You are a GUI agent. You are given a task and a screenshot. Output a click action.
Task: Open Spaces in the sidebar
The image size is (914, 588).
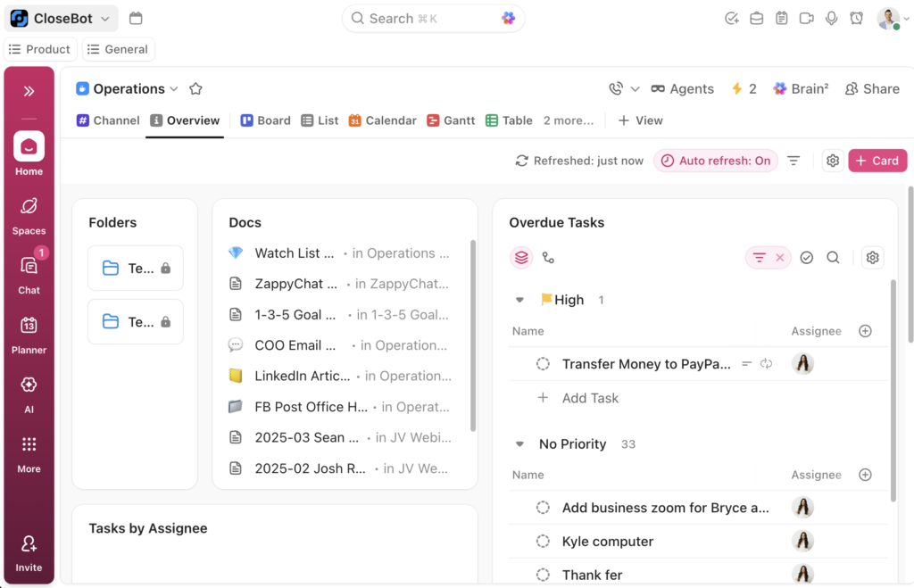[x=29, y=216]
